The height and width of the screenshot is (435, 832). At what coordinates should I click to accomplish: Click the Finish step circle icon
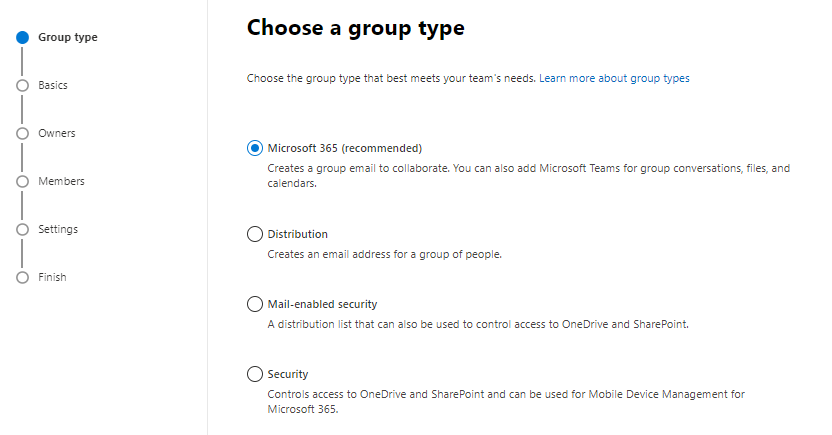(x=22, y=277)
